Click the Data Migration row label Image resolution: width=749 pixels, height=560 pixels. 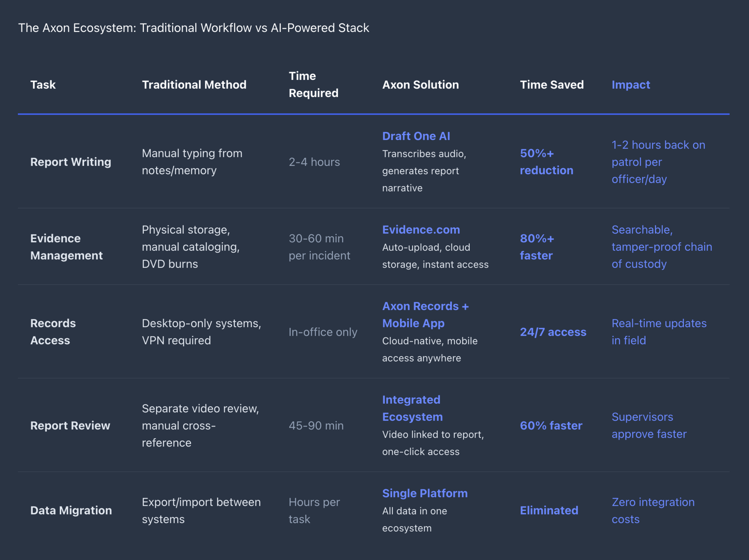pyautogui.click(x=71, y=510)
